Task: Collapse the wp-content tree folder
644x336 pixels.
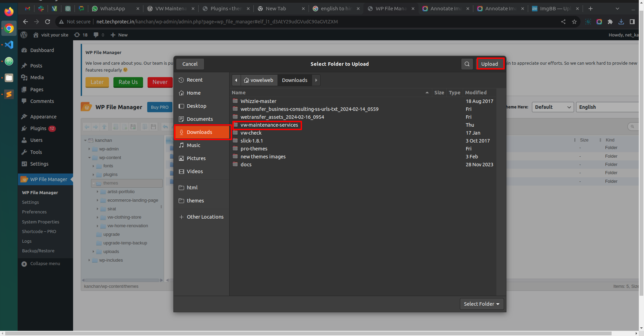Action: pos(89,158)
